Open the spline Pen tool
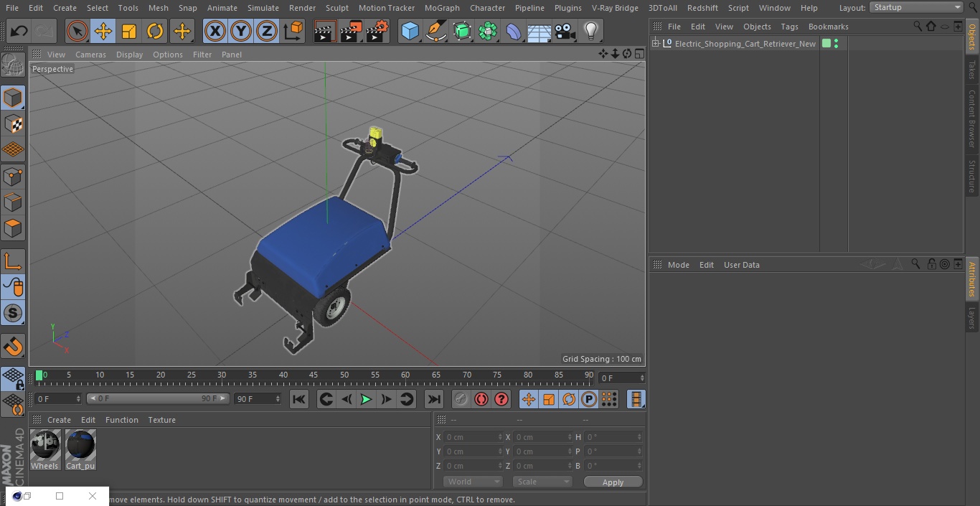 point(435,31)
